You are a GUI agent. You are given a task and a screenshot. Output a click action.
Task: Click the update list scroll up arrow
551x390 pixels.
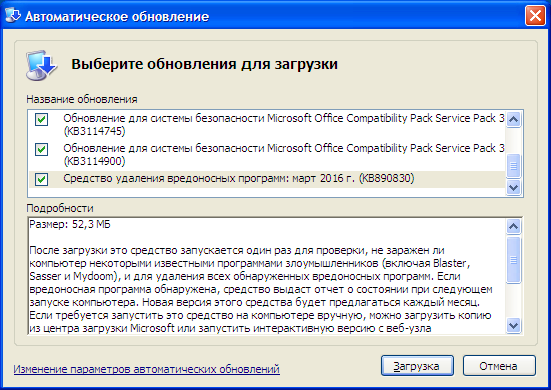513,119
